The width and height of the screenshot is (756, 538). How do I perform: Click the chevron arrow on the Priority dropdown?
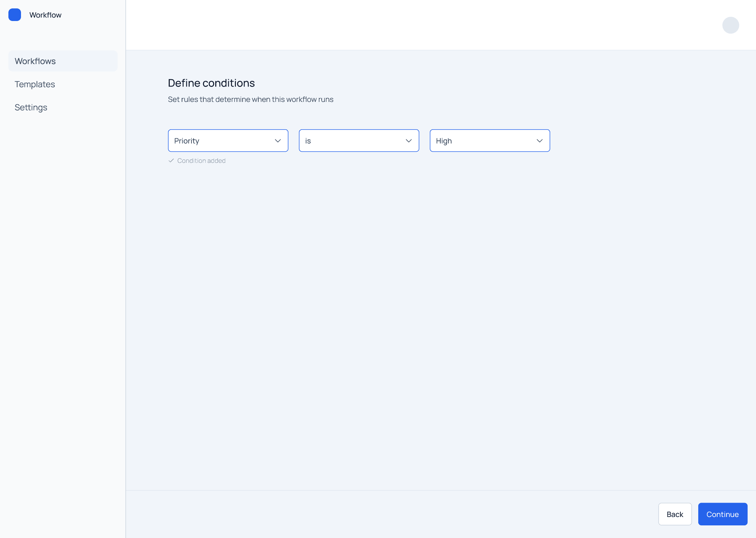(278, 141)
